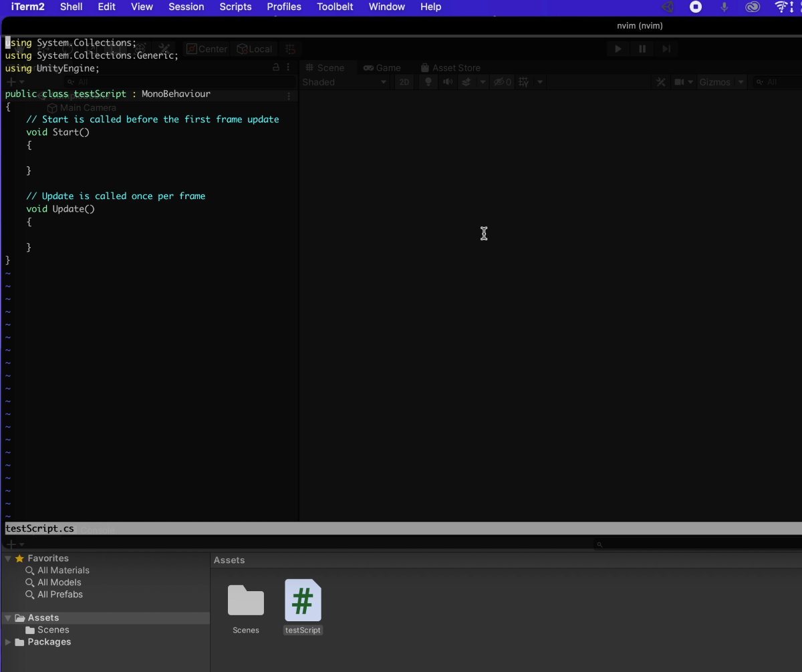Toggle the Hierarchy panel lock icon
This screenshot has width=802, height=672.
coord(275,67)
